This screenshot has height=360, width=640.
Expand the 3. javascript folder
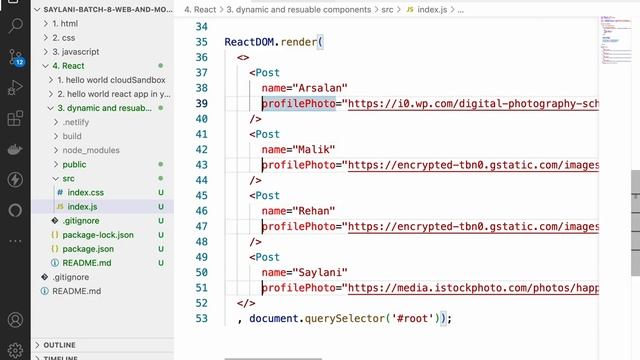pyautogui.click(x=102, y=52)
